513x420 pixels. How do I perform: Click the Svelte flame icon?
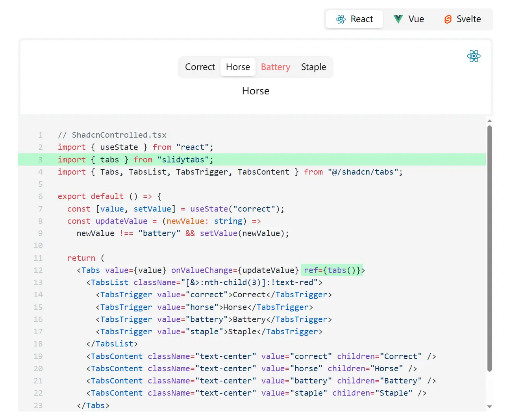point(448,19)
